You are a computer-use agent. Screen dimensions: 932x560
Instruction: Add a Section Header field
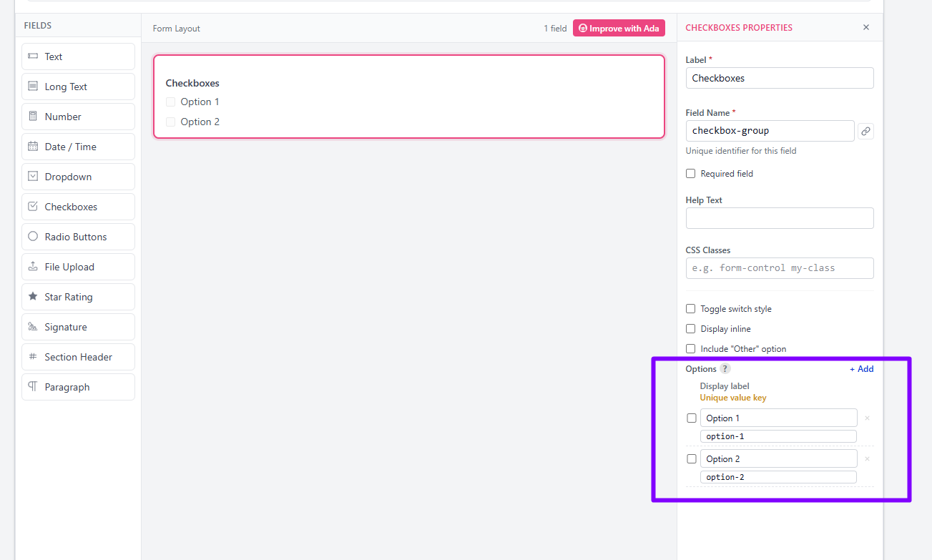(78, 357)
